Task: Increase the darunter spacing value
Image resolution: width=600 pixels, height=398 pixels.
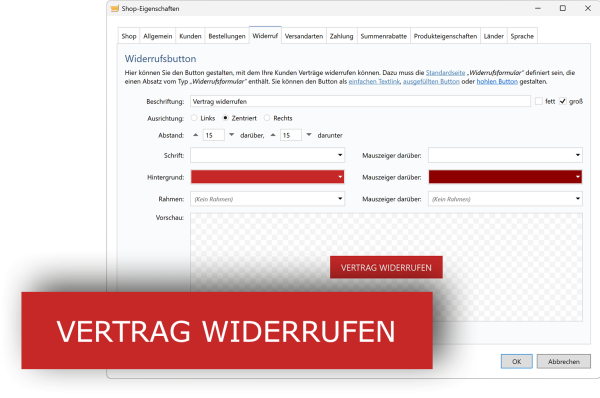Action: [x=273, y=135]
